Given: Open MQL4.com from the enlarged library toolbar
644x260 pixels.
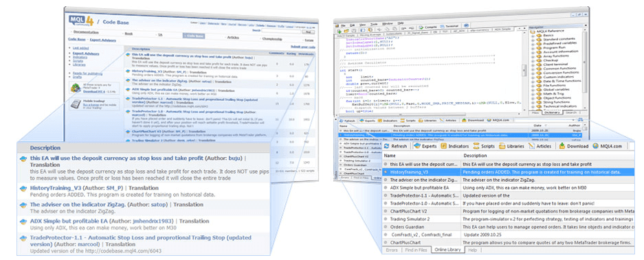Looking at the screenshot, I should tap(608, 146).
